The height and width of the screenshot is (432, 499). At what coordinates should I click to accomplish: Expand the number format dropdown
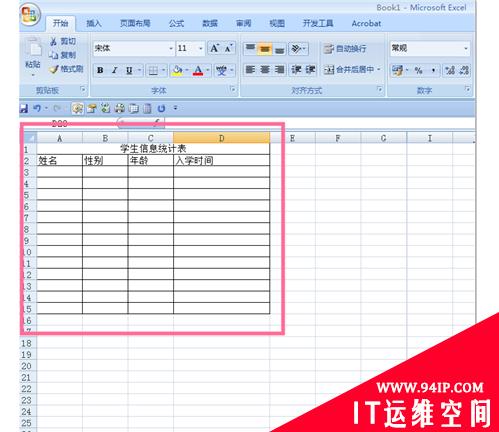pyautogui.click(x=466, y=49)
